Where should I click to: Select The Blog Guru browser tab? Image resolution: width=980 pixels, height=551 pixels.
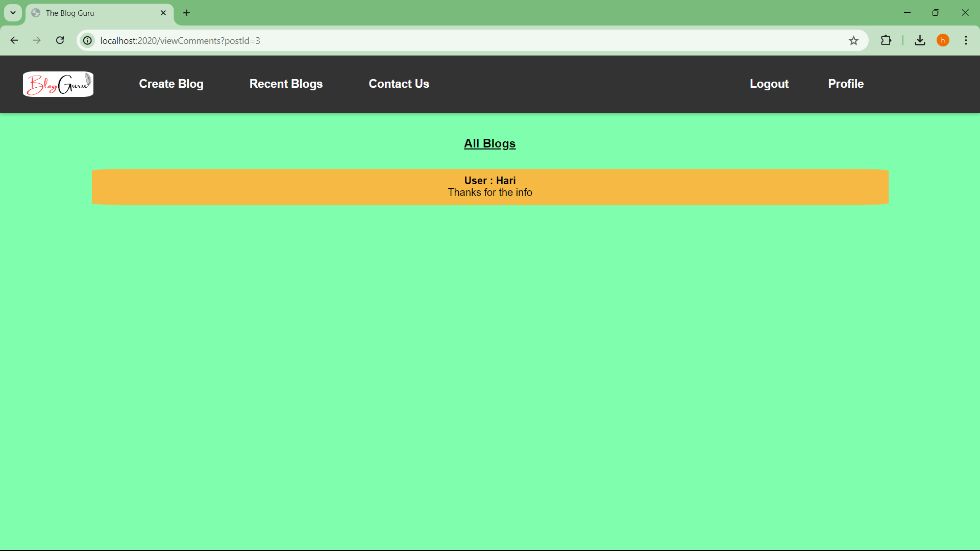[x=100, y=13]
